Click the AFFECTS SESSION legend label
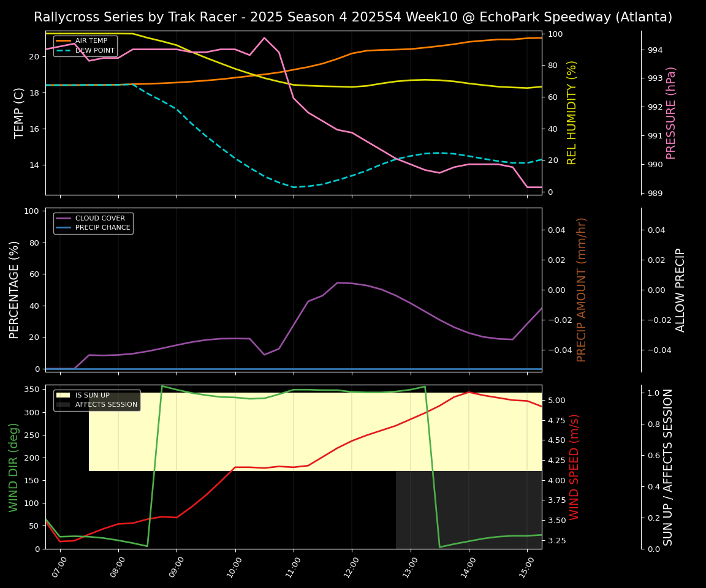This screenshot has height=588, width=706. [x=106, y=405]
